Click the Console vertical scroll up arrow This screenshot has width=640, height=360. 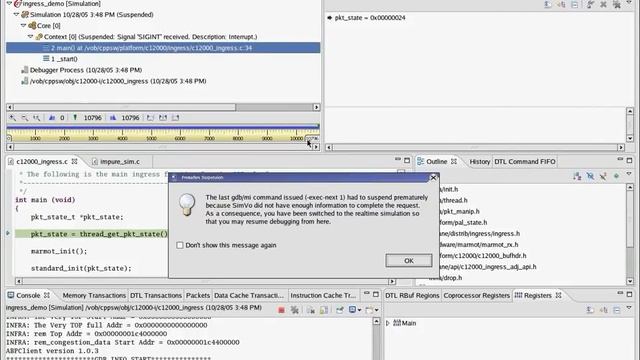click(x=376, y=321)
